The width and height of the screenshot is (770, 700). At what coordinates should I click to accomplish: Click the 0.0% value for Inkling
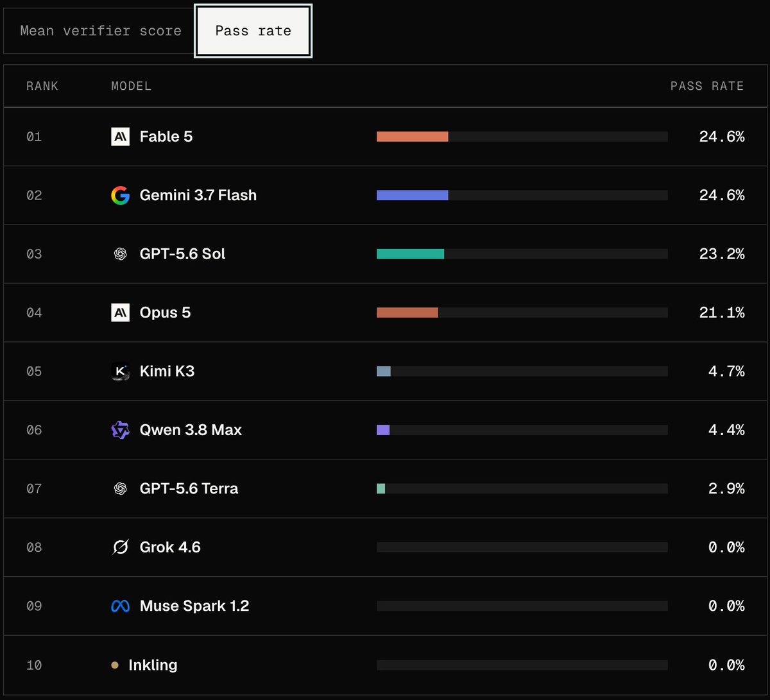pos(726,665)
